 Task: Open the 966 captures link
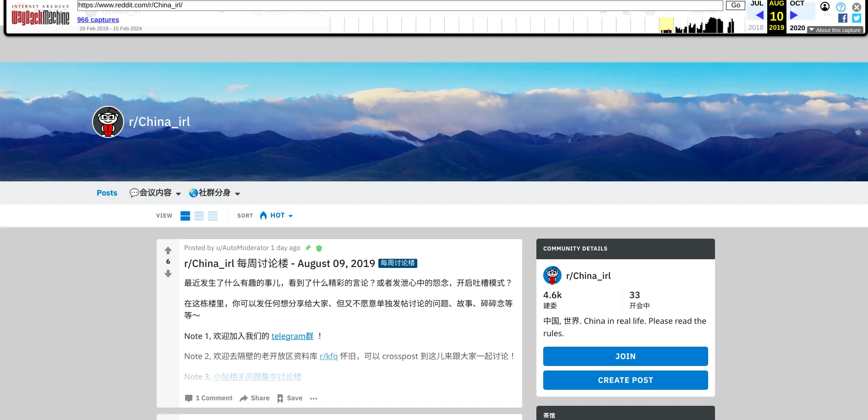(x=98, y=20)
